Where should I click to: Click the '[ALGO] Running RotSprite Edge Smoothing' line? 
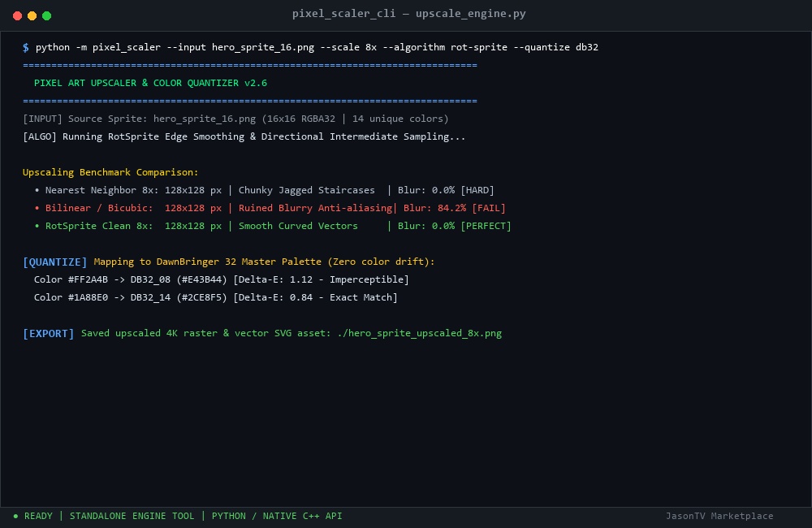pyautogui.click(x=244, y=136)
